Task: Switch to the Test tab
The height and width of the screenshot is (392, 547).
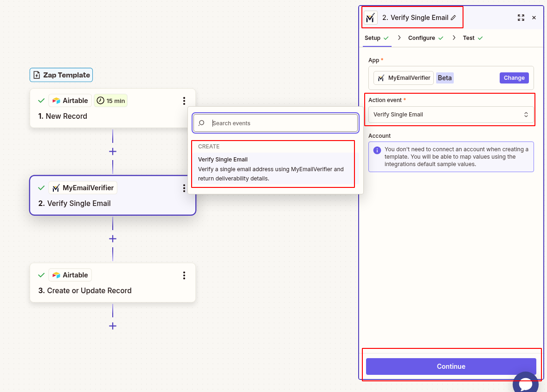Action: click(x=469, y=38)
